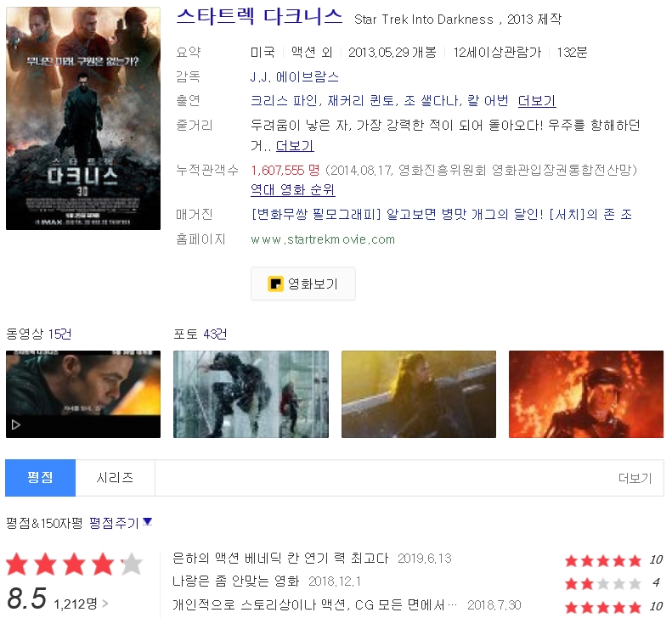Switch to the 시리즈 tab
The height and width of the screenshot is (618, 672).
[115, 478]
